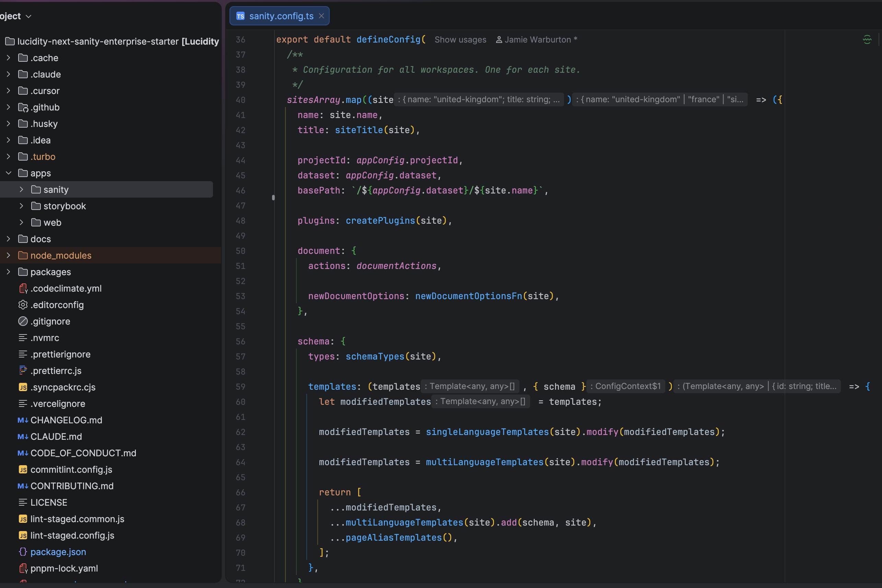Viewport: 882px width, 588px height.
Task: Expand the packages folder
Action: (x=8, y=272)
